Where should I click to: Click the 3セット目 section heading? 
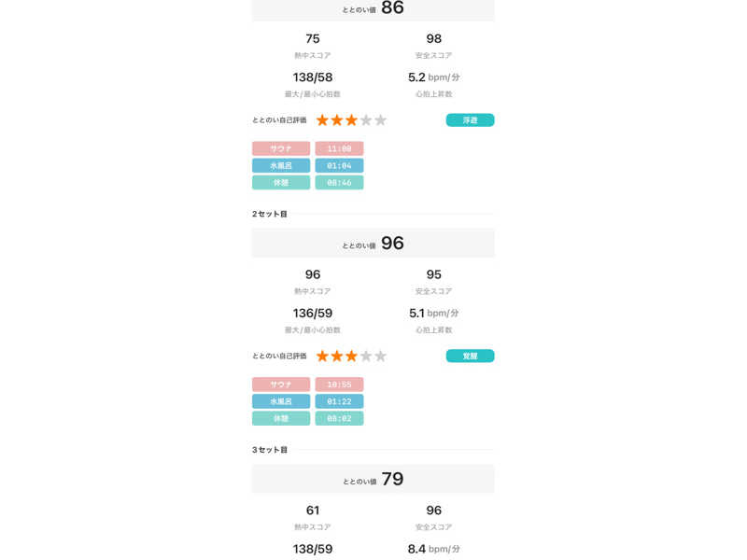coord(269,450)
